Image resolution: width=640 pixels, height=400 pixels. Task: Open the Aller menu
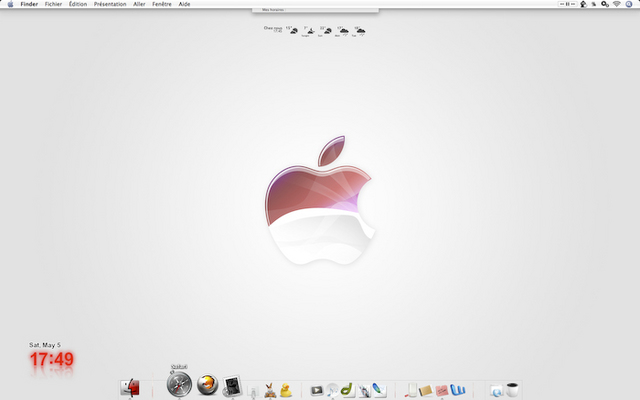tap(139, 4)
